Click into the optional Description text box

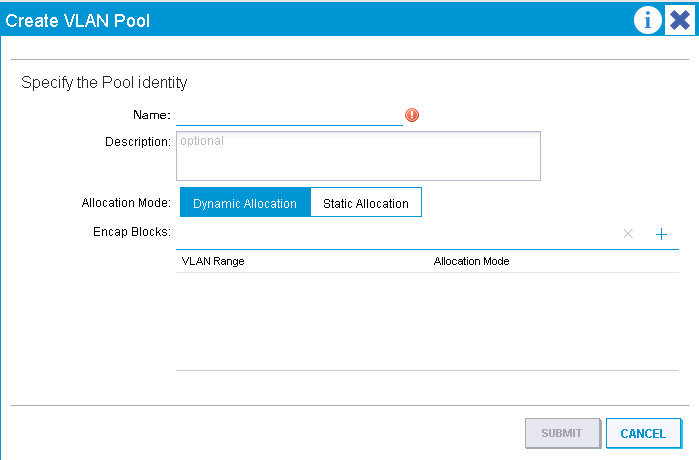point(358,156)
